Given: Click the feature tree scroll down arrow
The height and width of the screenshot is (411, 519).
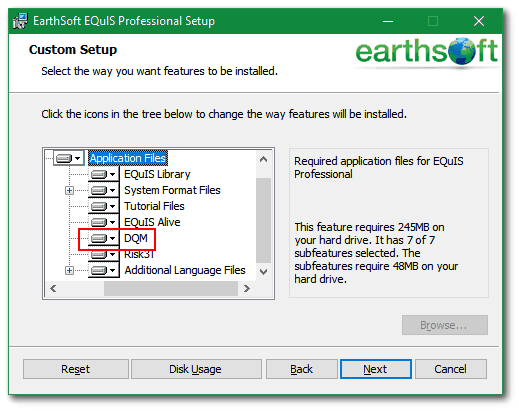Looking at the screenshot, I should [x=263, y=271].
